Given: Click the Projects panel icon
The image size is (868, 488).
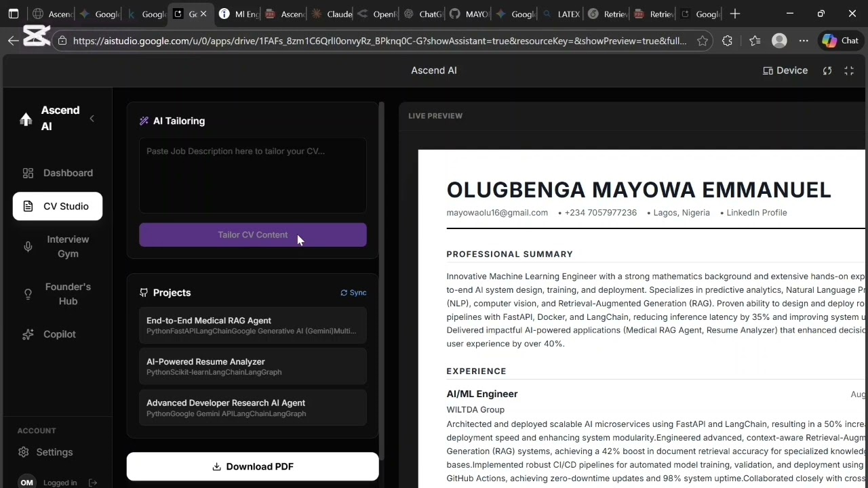Looking at the screenshot, I should [x=144, y=293].
